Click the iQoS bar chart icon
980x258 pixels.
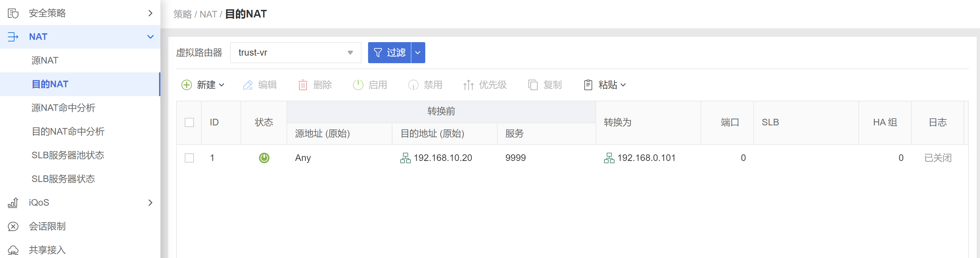click(x=13, y=203)
